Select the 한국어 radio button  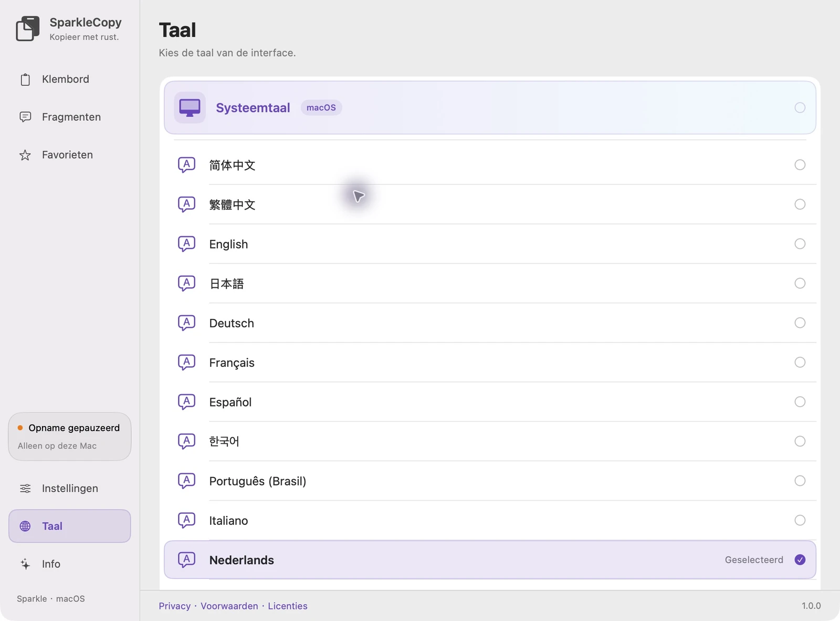coord(800,441)
